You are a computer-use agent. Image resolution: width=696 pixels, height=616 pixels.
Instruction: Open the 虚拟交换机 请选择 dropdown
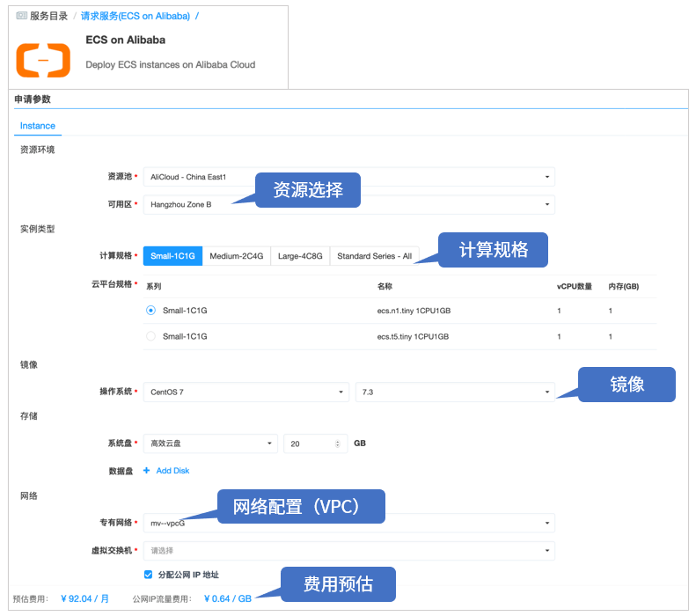coord(348,550)
